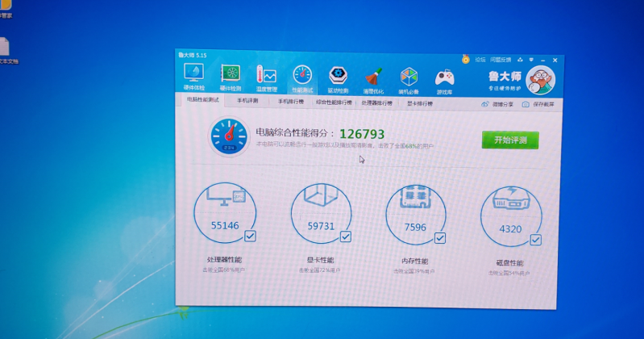Switch to the 电脑性能测试 tab

pyautogui.click(x=203, y=100)
